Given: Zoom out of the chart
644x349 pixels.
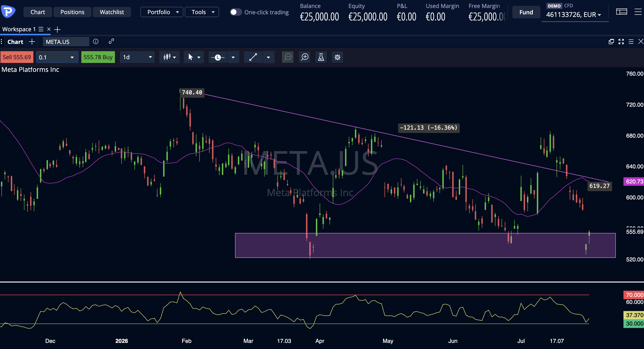Looking at the screenshot, I should (288, 57).
